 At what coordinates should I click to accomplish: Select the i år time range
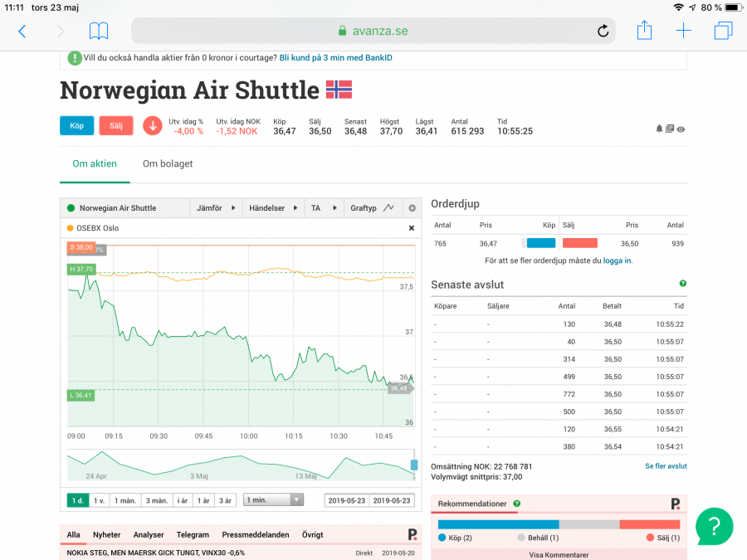[183, 500]
